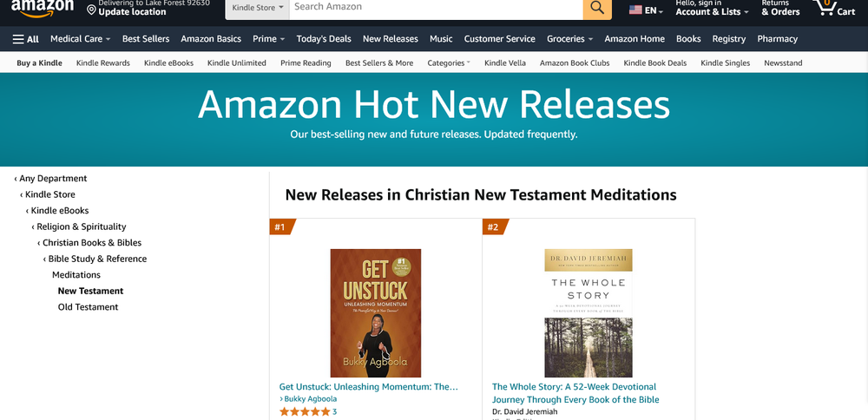Image resolution: width=868 pixels, height=420 pixels.
Task: Go to Kindle Unlimited tab
Action: (x=237, y=63)
